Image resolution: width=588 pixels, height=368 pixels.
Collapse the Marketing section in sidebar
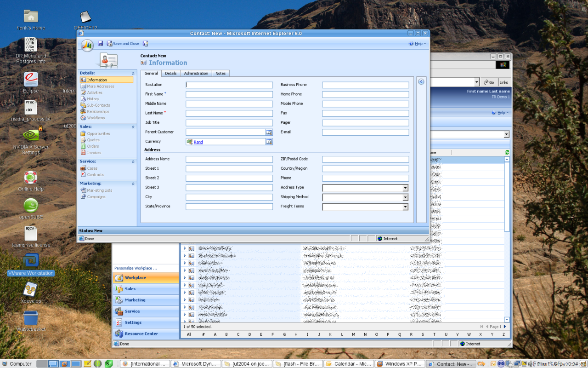133,184
